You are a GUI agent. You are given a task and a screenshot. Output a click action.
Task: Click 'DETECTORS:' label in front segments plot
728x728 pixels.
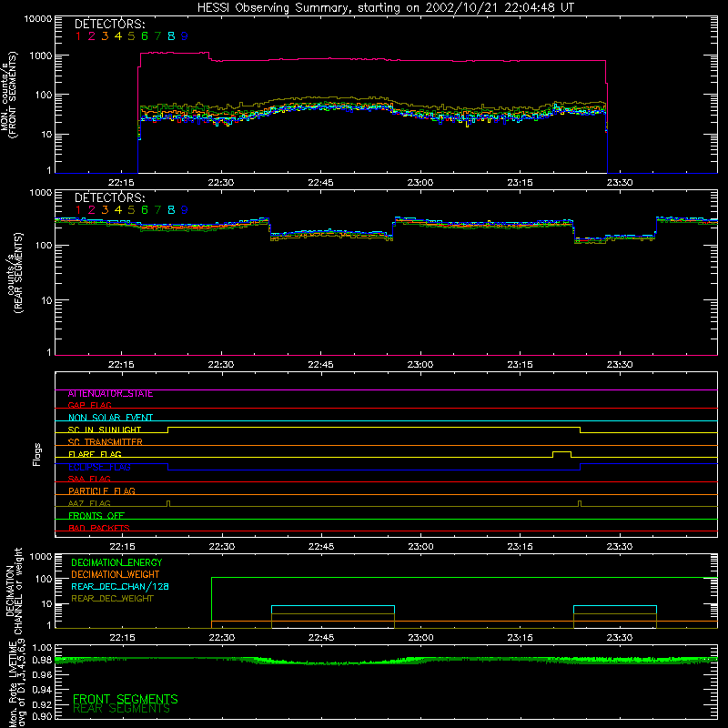(109, 24)
